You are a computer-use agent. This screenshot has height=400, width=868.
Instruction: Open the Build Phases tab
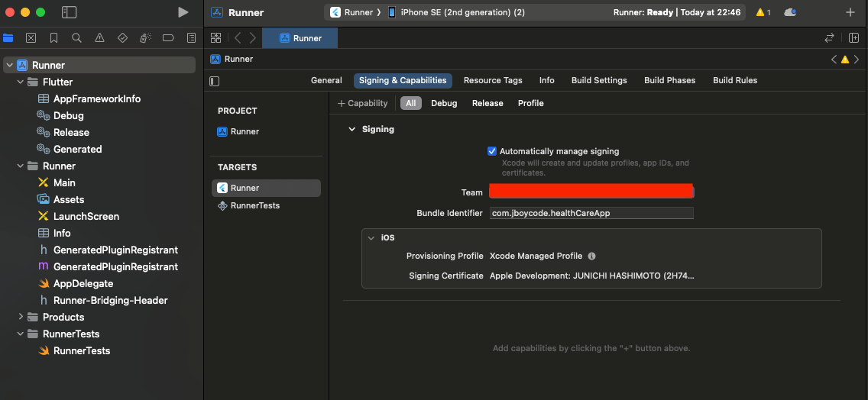(x=670, y=80)
